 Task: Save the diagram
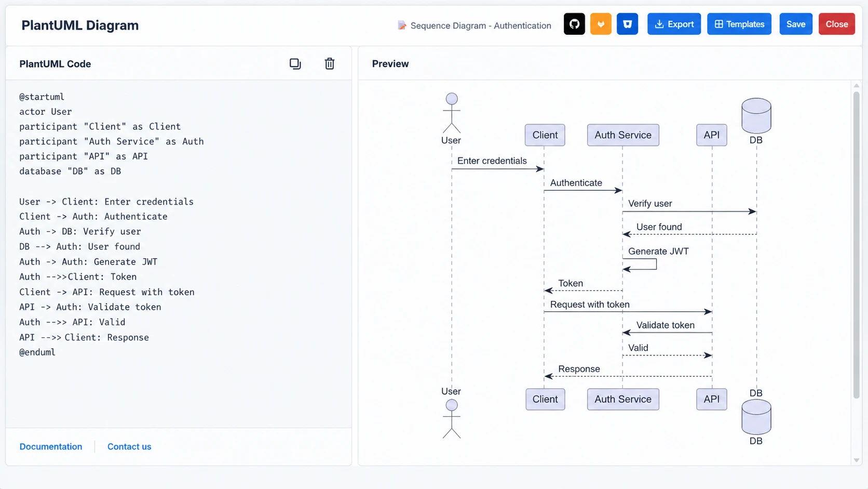point(796,24)
